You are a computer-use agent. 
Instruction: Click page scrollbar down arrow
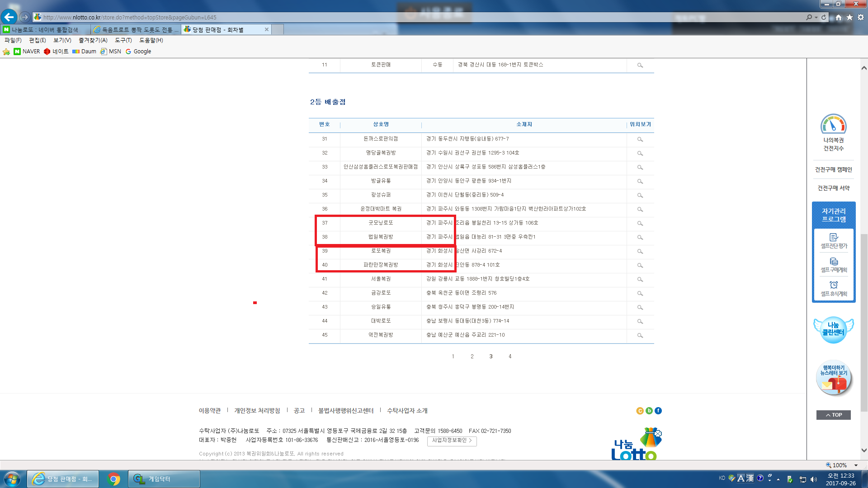coord(864,450)
